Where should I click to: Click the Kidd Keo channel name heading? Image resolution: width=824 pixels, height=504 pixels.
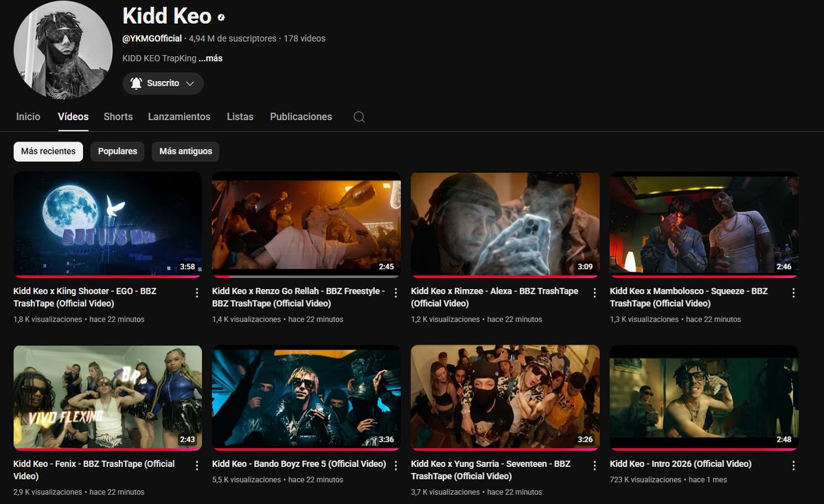pos(167,16)
